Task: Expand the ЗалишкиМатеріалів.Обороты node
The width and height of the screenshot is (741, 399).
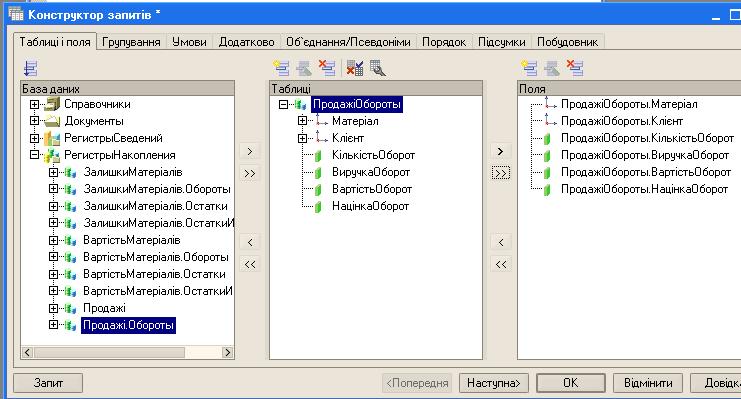Action: coord(53,189)
